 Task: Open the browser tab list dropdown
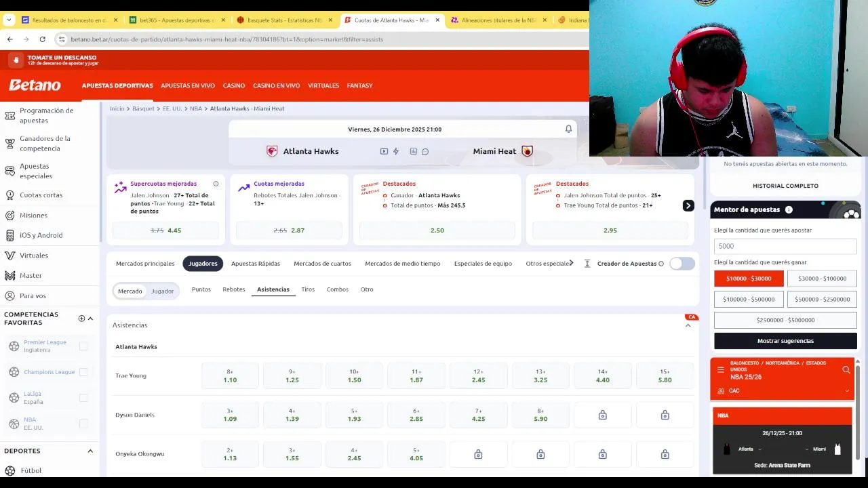pos(9,20)
